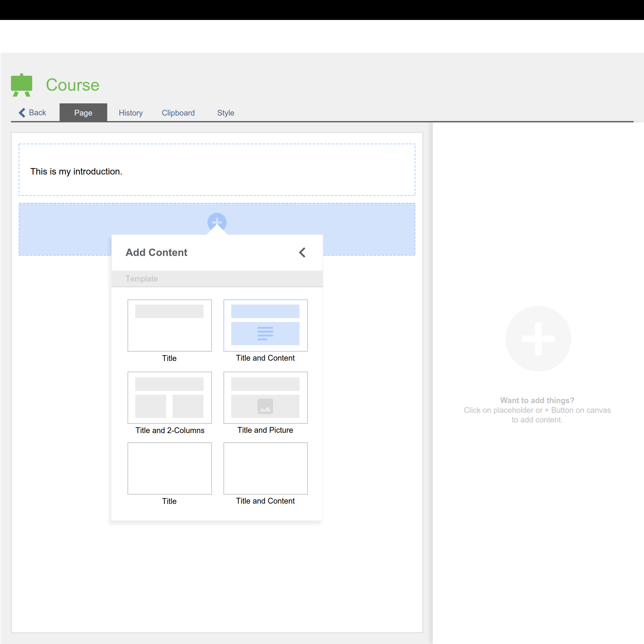Click the Template section header

tap(142, 279)
